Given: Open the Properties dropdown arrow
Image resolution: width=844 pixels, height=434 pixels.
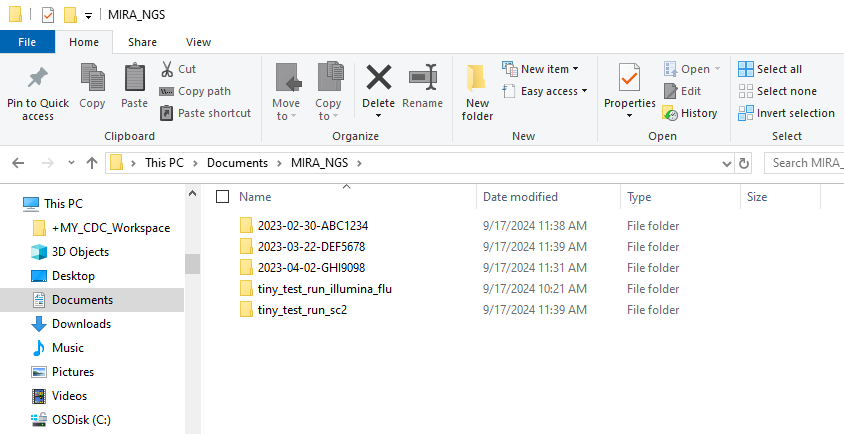Looking at the screenshot, I should click(629, 116).
